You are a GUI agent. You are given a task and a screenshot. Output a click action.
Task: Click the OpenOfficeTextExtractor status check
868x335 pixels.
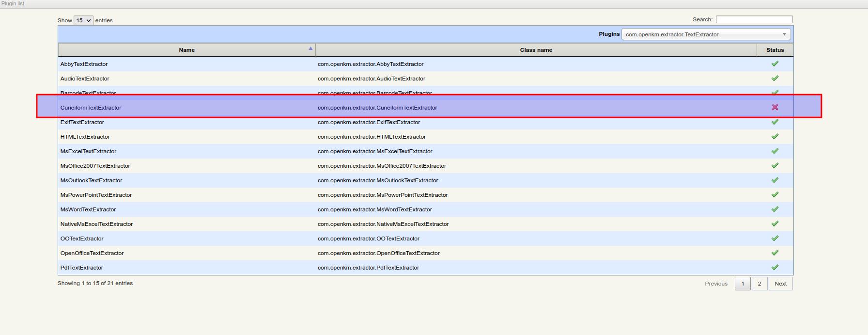click(775, 253)
